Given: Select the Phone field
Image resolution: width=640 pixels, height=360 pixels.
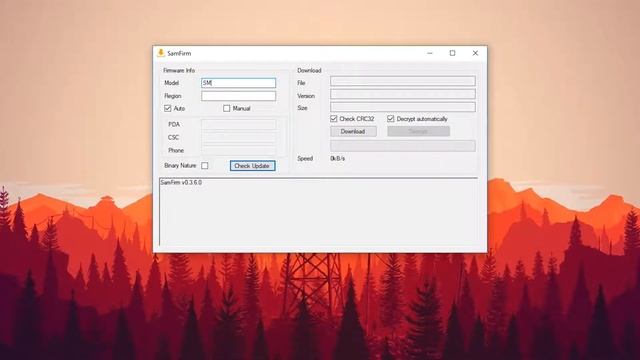Looking at the screenshot, I should (238, 150).
